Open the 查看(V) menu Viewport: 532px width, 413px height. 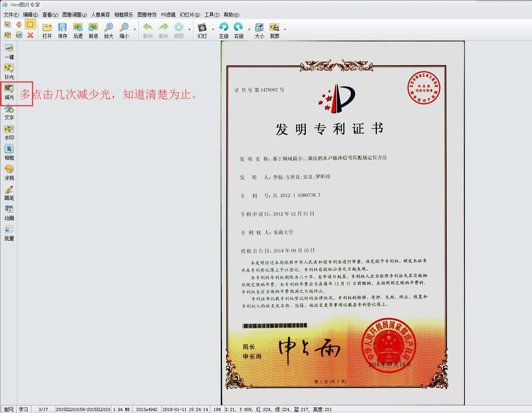coord(50,15)
